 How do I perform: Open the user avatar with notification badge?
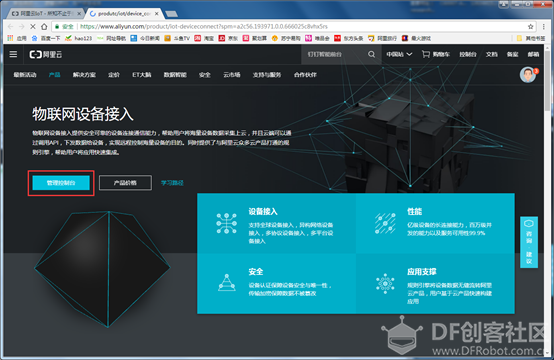pos(529,74)
